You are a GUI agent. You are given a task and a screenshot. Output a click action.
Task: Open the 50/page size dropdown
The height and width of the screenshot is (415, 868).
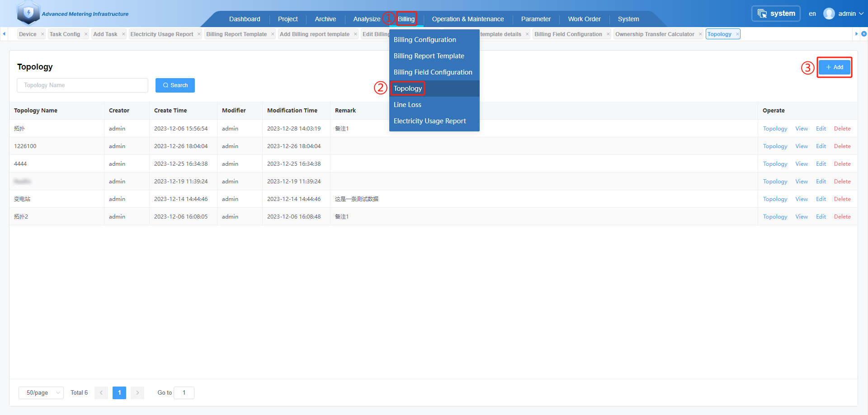pyautogui.click(x=41, y=393)
